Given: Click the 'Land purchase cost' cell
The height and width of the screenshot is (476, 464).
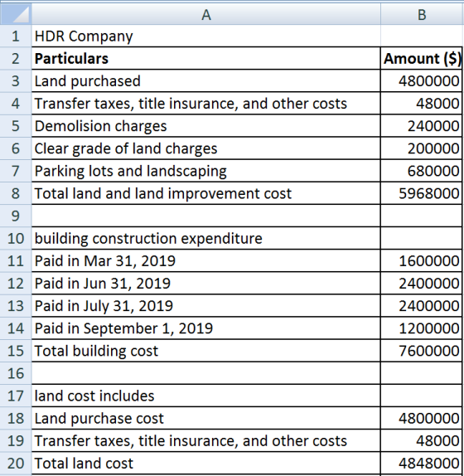Looking at the screenshot, I should 206,418.
